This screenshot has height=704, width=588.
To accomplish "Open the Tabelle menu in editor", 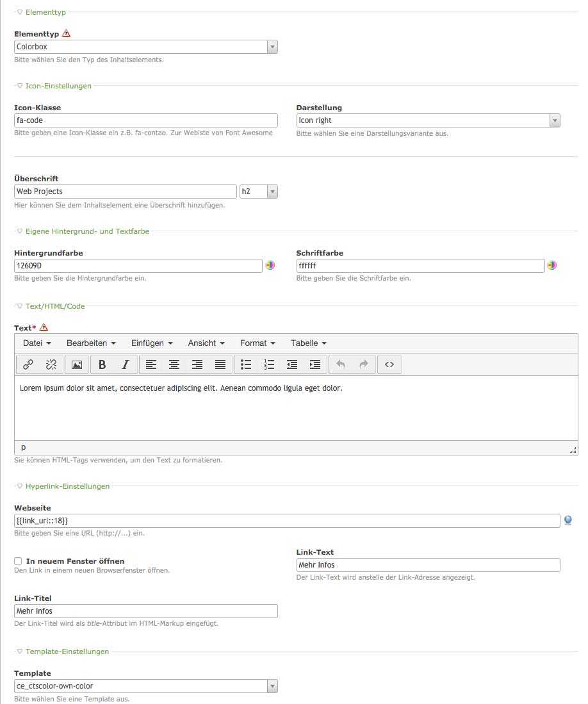I will (x=308, y=343).
